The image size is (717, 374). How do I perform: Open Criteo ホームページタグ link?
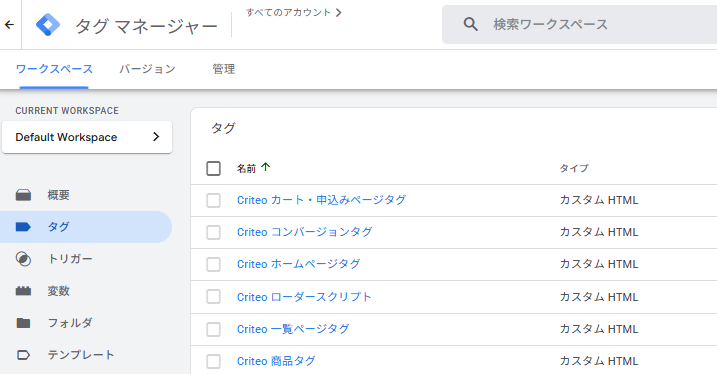pyautogui.click(x=298, y=264)
